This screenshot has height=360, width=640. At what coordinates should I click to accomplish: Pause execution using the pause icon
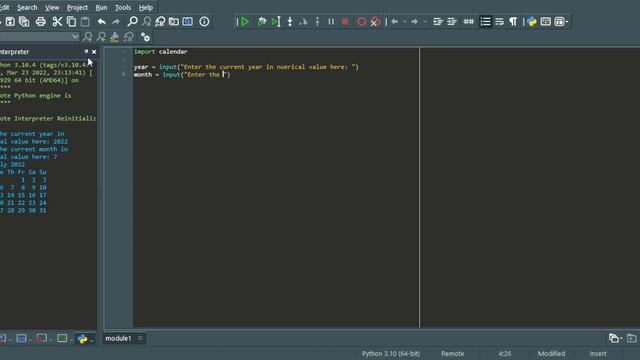331,22
